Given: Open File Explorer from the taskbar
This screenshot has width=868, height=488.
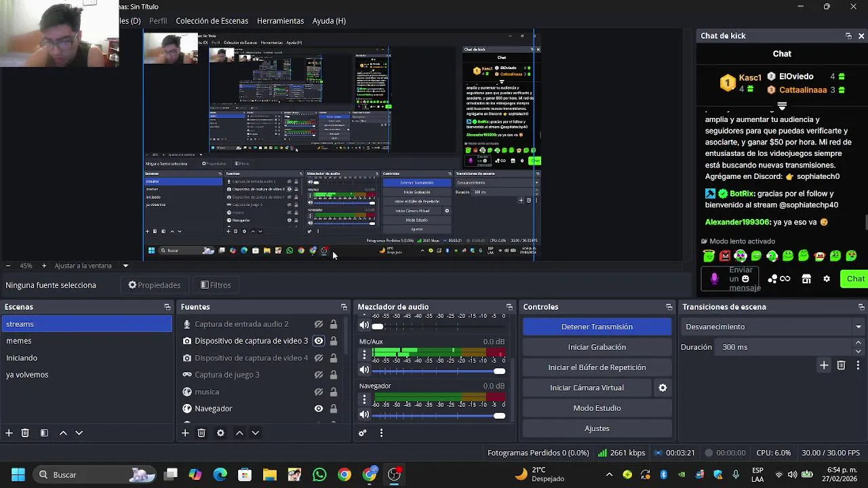Looking at the screenshot, I should [270, 474].
